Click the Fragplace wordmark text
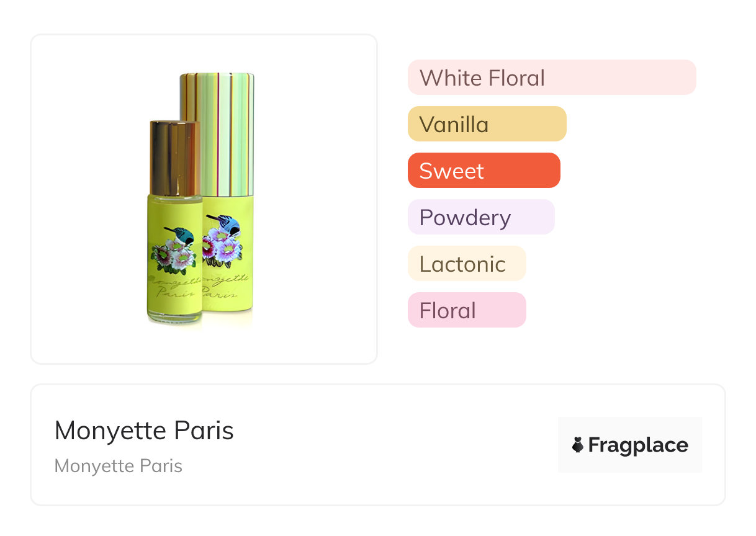This screenshot has width=756, height=536. point(638,445)
